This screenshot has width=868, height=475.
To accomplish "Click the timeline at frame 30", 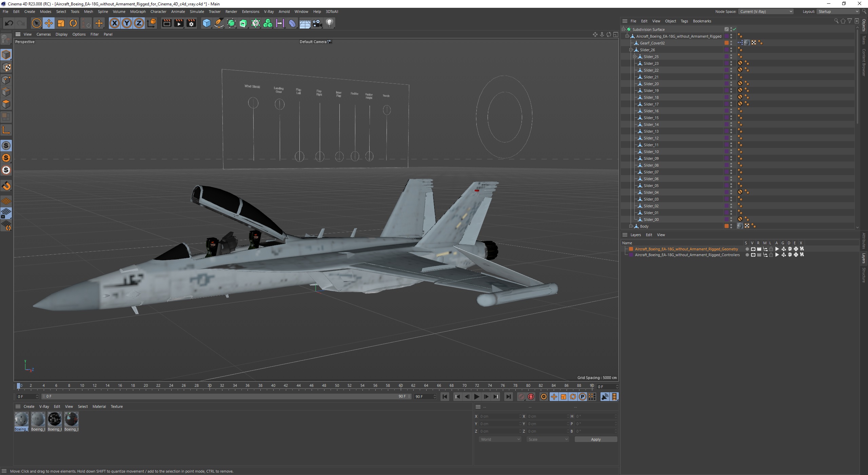I will tap(210, 386).
